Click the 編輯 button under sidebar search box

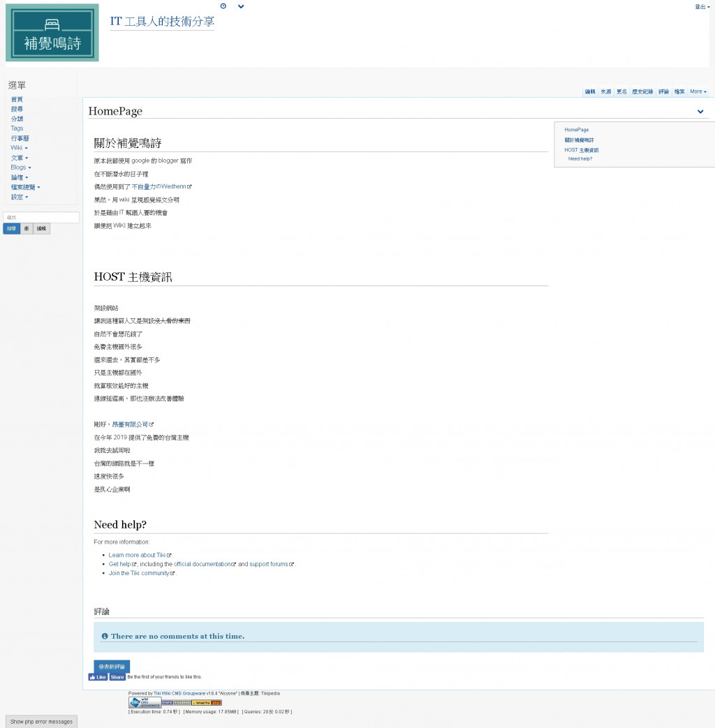(41, 228)
